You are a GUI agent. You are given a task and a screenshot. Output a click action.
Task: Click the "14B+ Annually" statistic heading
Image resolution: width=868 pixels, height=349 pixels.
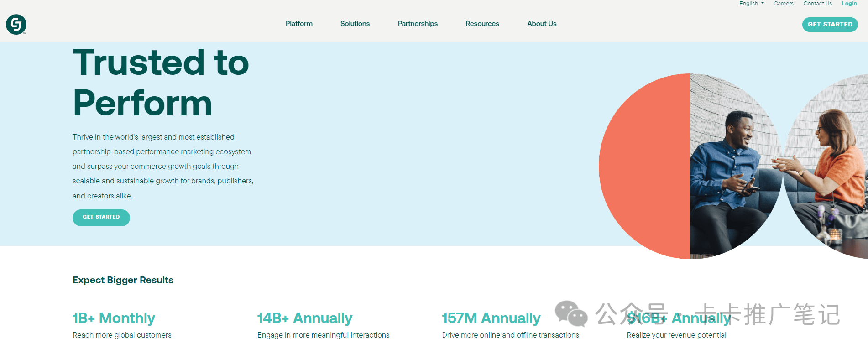(304, 318)
